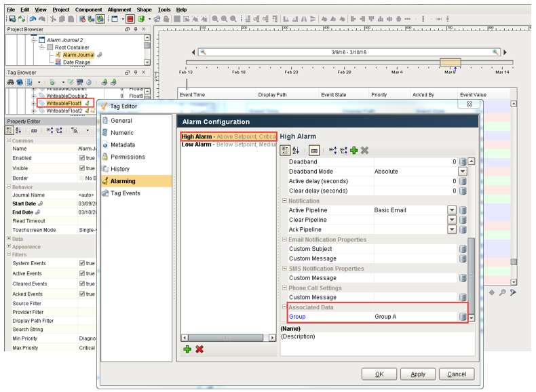Open the Tools menu
The height and width of the screenshot is (392, 536).
pyautogui.click(x=164, y=9)
